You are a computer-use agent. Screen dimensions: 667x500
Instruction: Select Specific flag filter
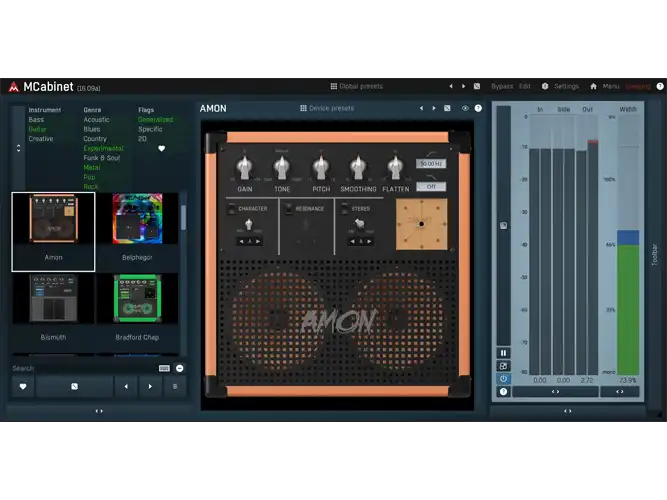pos(150,129)
